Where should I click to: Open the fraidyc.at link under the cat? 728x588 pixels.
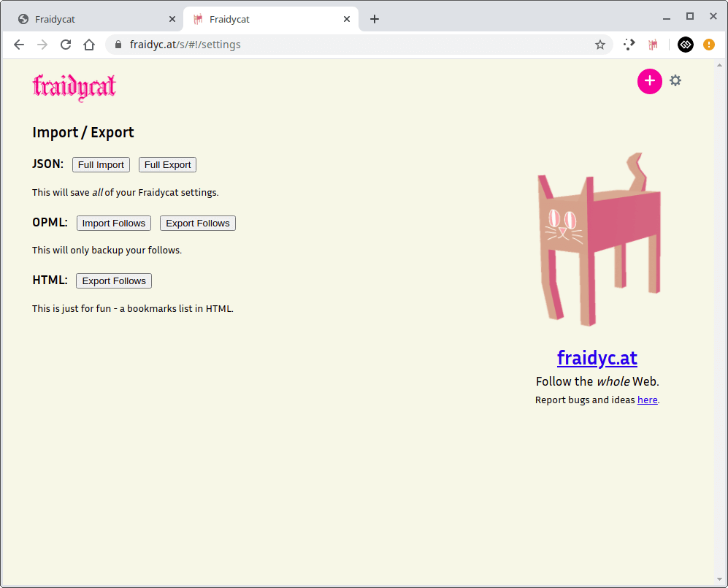click(597, 358)
